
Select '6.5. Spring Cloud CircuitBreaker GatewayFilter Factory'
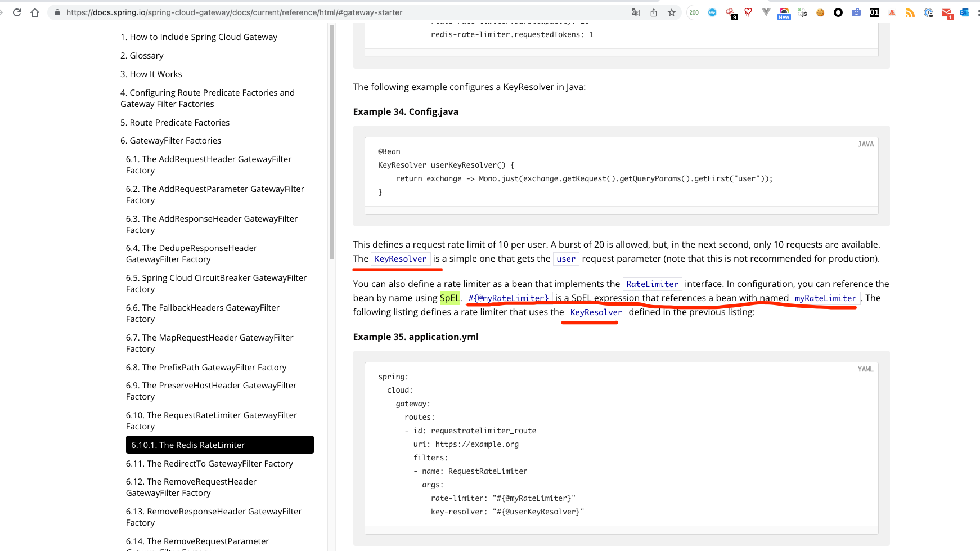(x=216, y=284)
